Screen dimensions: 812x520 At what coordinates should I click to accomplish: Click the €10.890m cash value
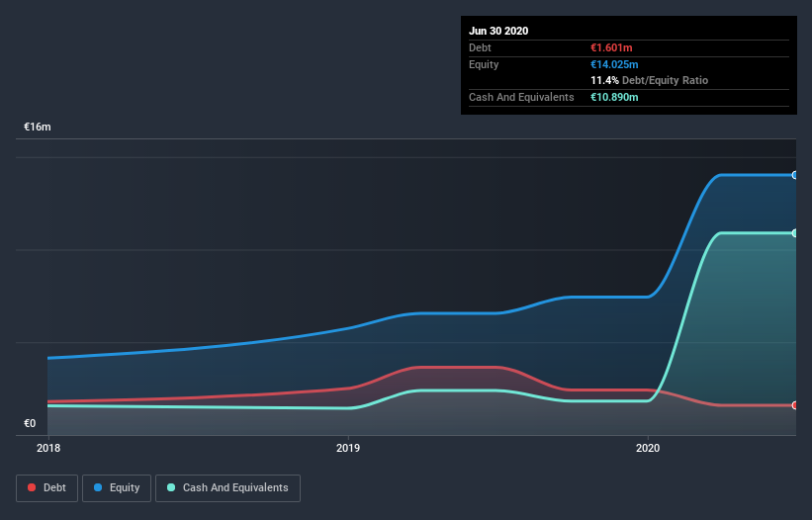click(x=614, y=97)
